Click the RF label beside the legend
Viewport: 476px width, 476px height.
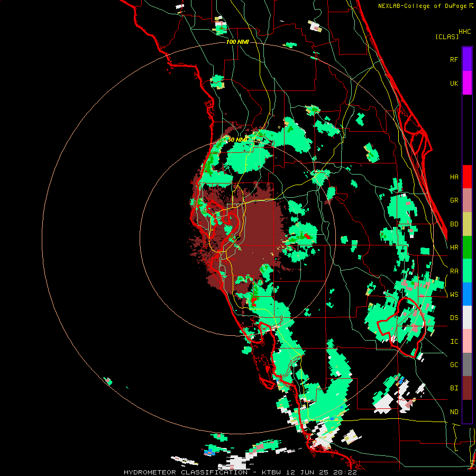[454, 59]
